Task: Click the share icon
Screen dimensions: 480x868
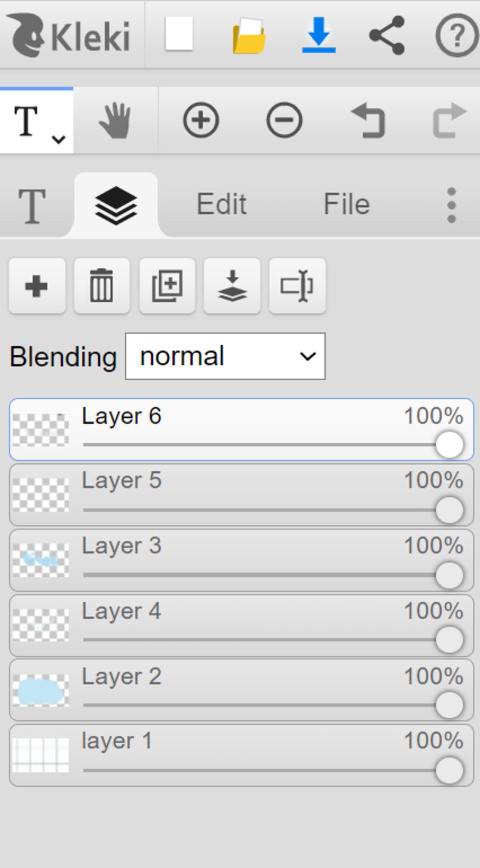Action: (x=387, y=35)
